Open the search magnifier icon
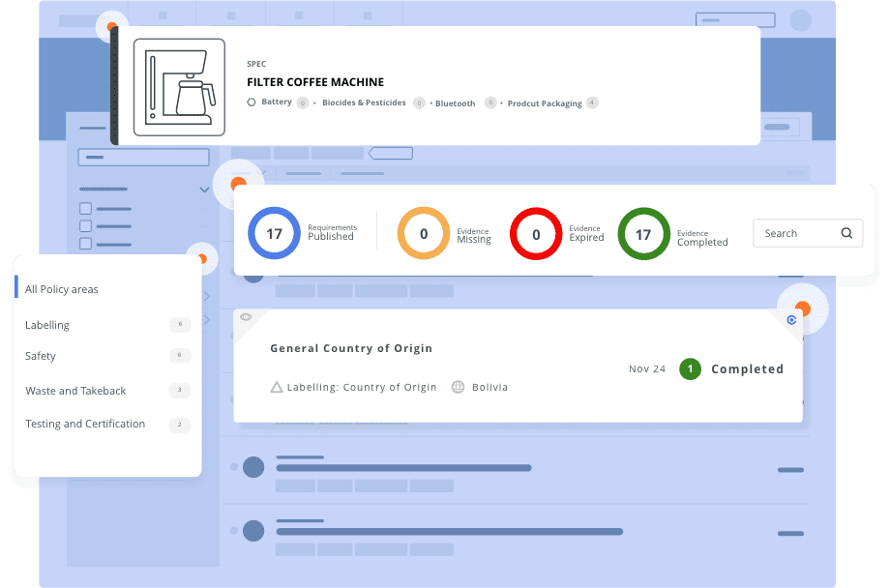Screen dimensions: 890x588 tap(846, 233)
